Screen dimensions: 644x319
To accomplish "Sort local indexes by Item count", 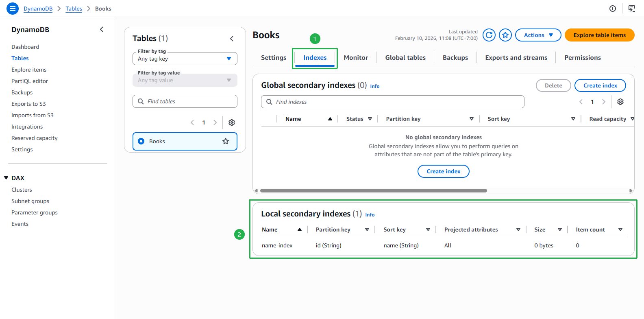I will (x=620, y=229).
